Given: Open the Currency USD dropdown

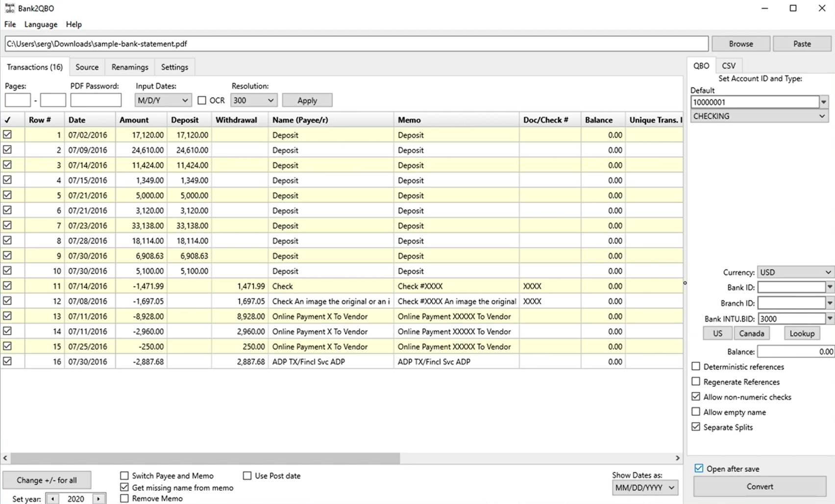Looking at the screenshot, I should pyautogui.click(x=796, y=272).
